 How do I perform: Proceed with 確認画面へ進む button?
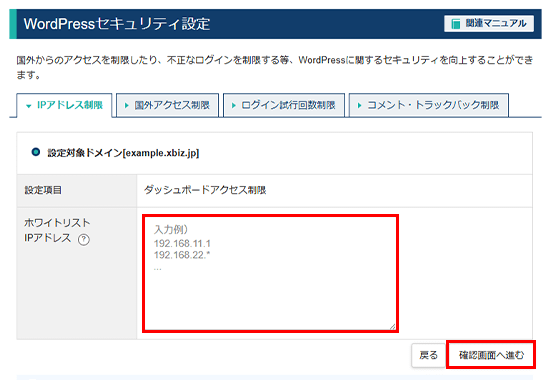491,355
